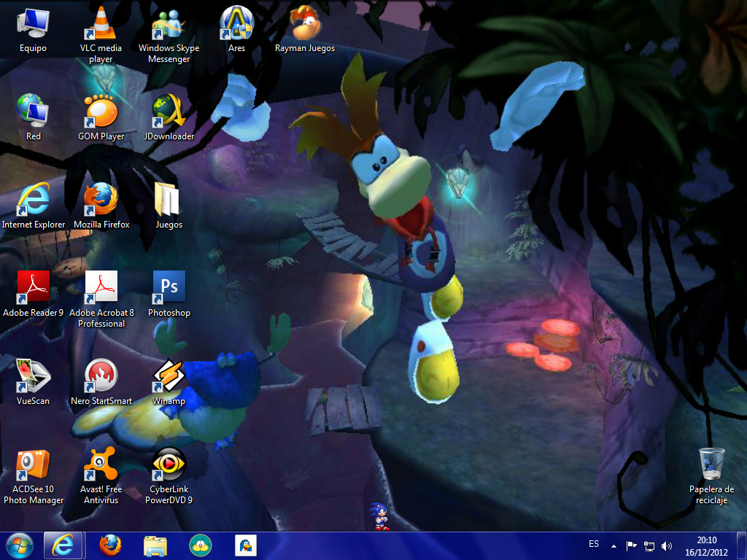Image resolution: width=747 pixels, height=560 pixels.
Task: Click the Sonic character above the taskbar
Action: pos(379,516)
